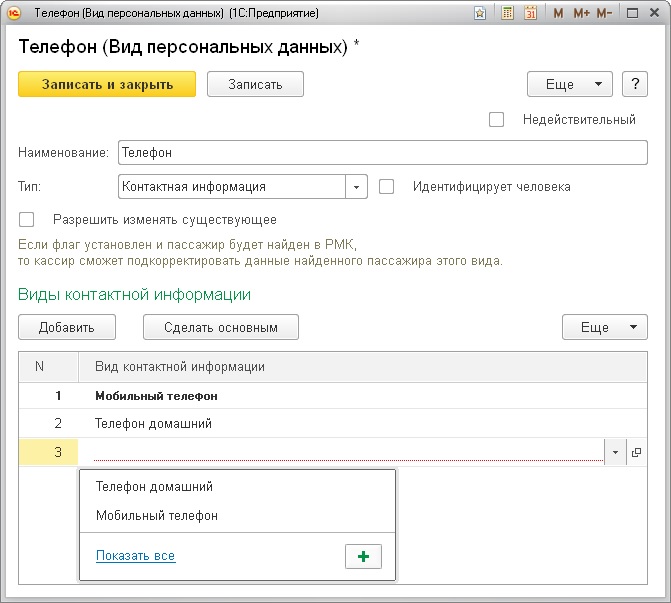
Task: Add the form to favorites with the star icon
Action: coord(481,13)
